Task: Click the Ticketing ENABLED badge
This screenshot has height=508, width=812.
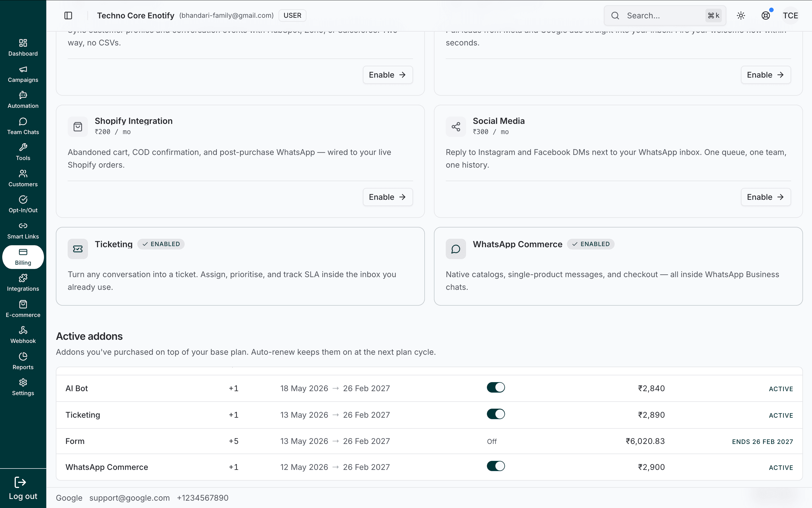Action: 161,244
